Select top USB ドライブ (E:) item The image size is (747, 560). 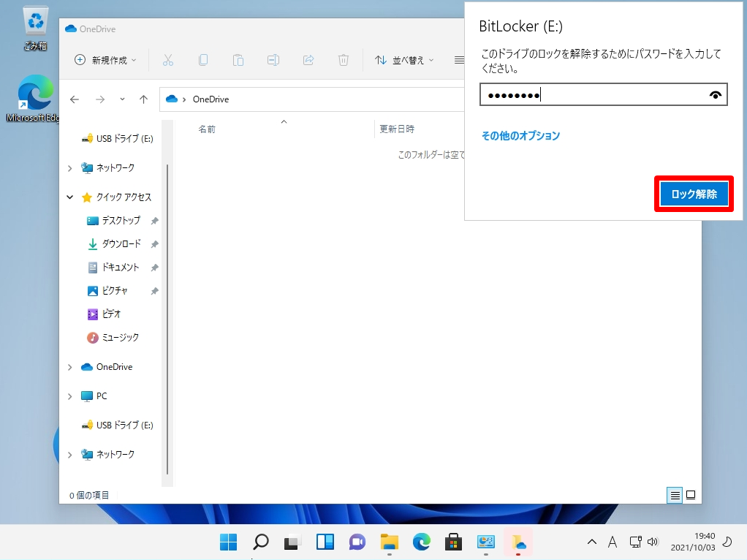[117, 139]
